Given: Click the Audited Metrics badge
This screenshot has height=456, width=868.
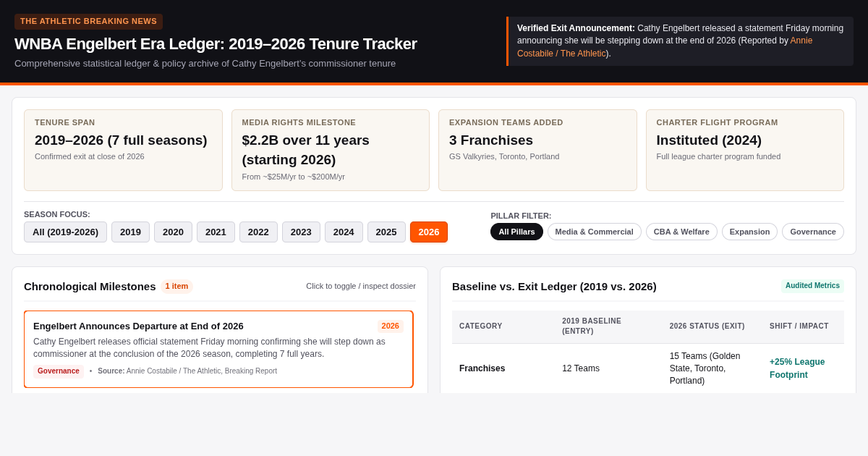Looking at the screenshot, I should pos(812,285).
